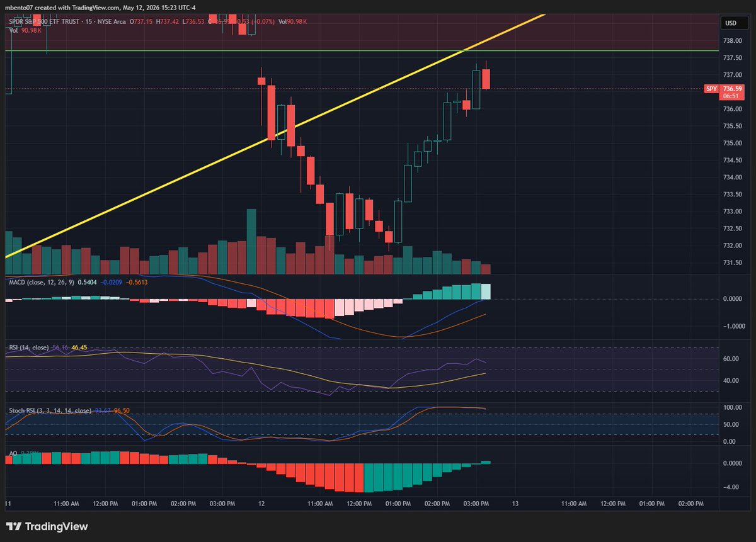Image resolution: width=756 pixels, height=542 pixels.
Task: Click the Stoch RSI indicator legend
Action: coord(49,410)
